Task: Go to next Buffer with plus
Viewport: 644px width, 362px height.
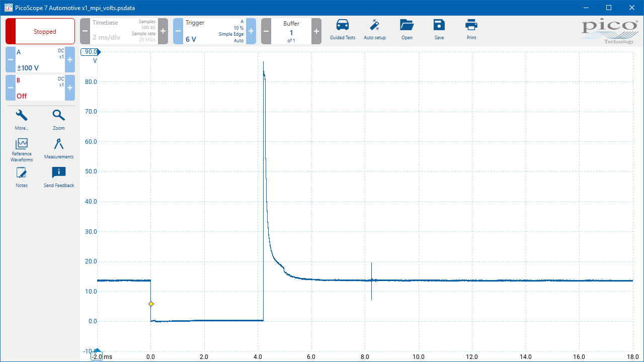Action: pyautogui.click(x=316, y=31)
